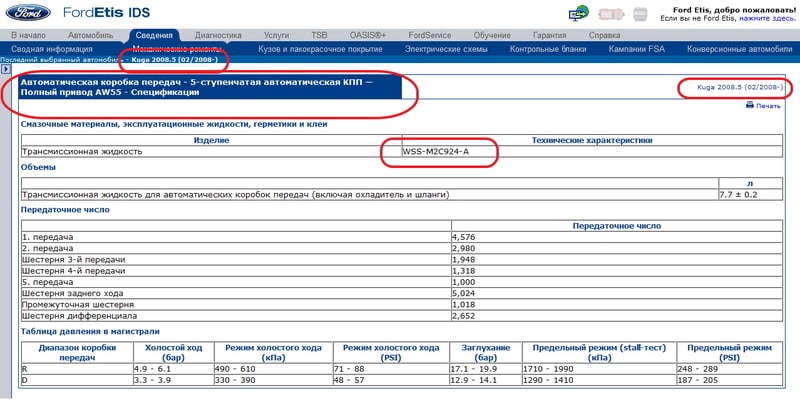The image size is (800, 401).
Task: Open Механические ремонты submenu
Action: (177, 49)
